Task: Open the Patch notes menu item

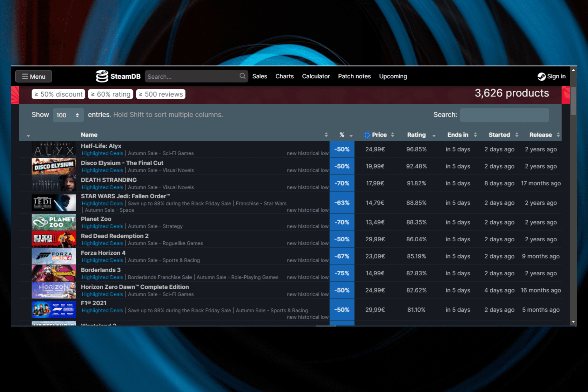Action: 354,76
